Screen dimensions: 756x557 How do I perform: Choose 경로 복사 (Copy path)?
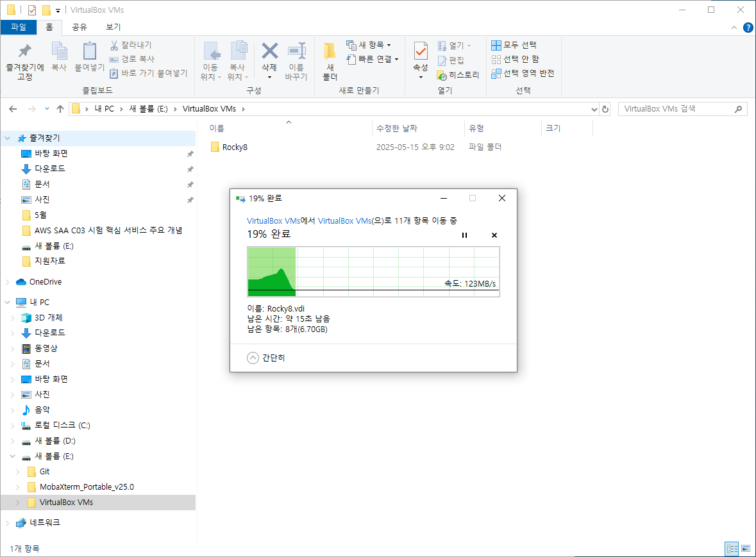pyautogui.click(x=131, y=59)
